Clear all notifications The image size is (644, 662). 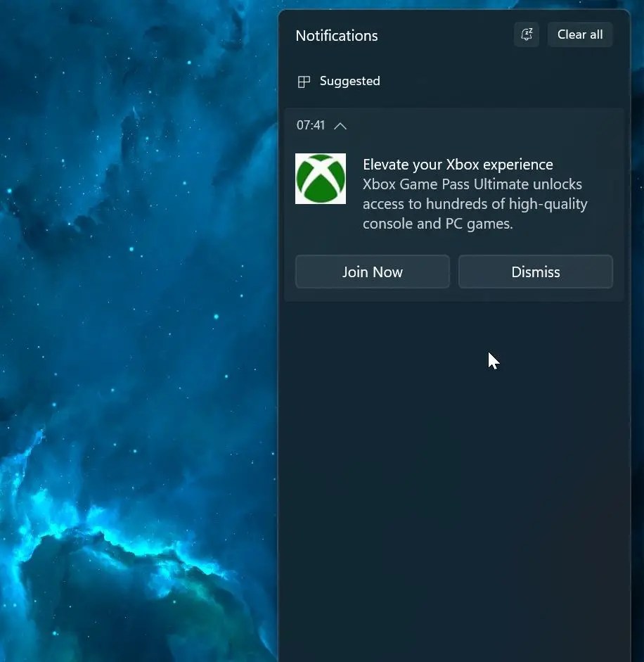click(x=579, y=34)
